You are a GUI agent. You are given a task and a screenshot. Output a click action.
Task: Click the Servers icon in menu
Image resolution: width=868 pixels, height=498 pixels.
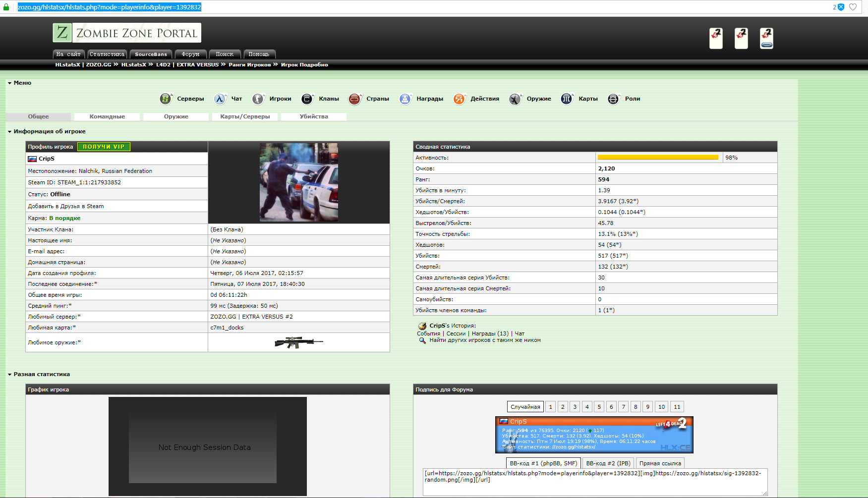coord(166,99)
